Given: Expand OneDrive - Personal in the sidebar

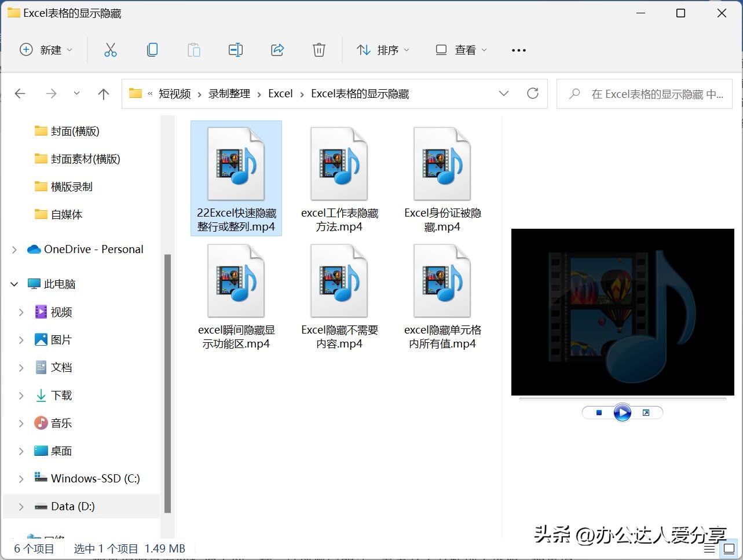Looking at the screenshot, I should pyautogui.click(x=13, y=249).
